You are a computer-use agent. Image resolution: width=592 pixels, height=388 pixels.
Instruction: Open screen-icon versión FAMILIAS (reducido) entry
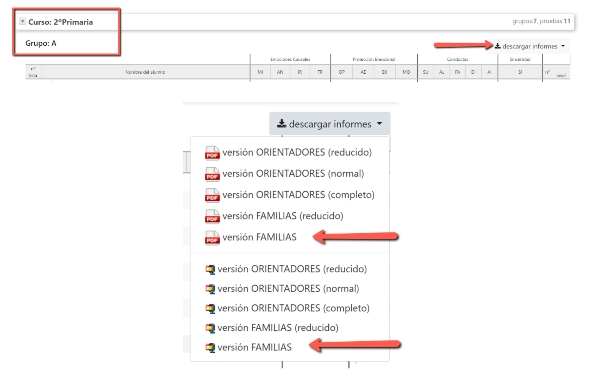(271, 328)
